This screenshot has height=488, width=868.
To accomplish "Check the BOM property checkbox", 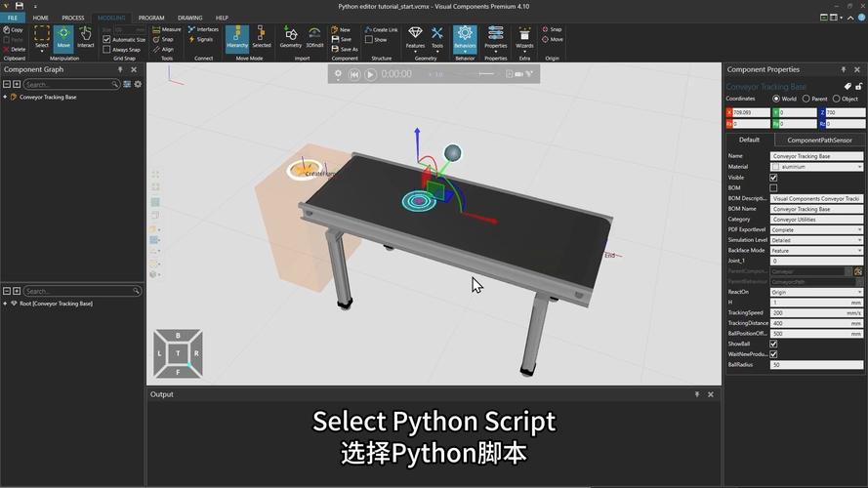I will tap(773, 188).
